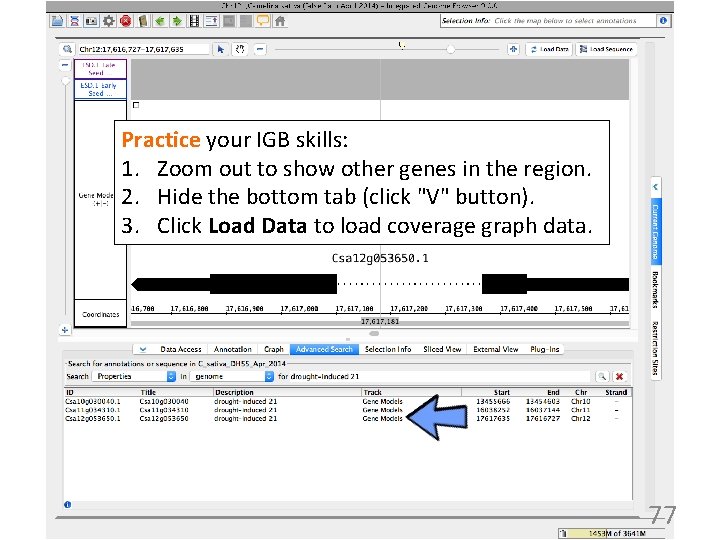Select result row Csa12g053650.1

click(x=348, y=419)
